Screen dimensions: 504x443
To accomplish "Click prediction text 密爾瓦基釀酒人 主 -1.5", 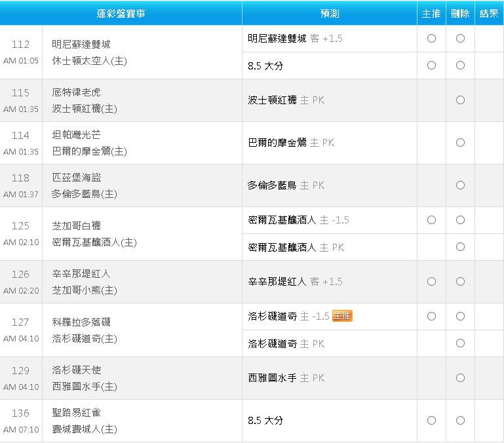I will [298, 220].
